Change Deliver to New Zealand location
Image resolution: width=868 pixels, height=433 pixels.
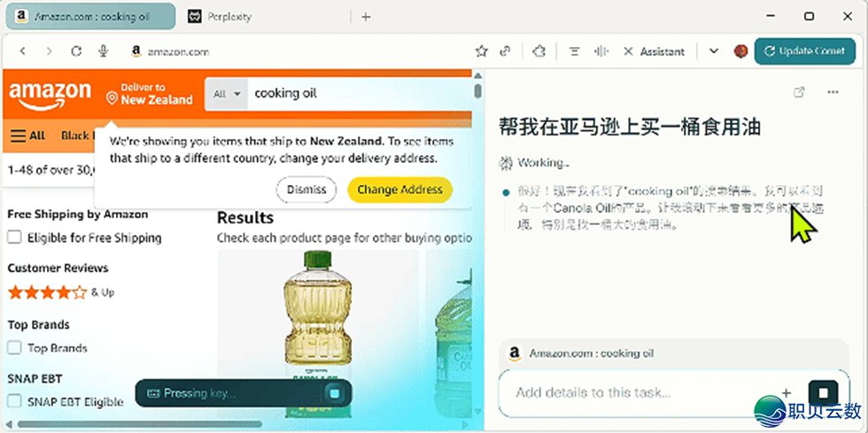point(150,94)
